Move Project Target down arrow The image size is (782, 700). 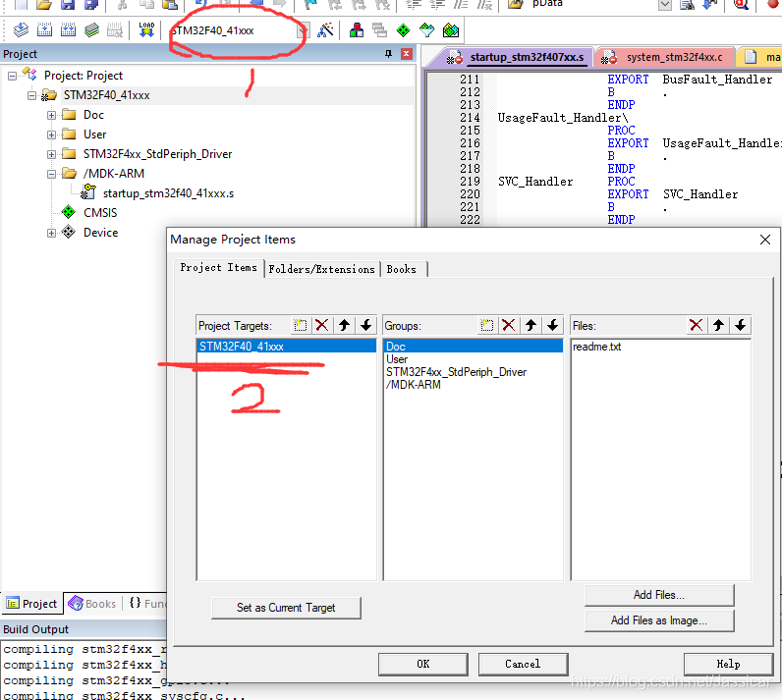pos(366,325)
